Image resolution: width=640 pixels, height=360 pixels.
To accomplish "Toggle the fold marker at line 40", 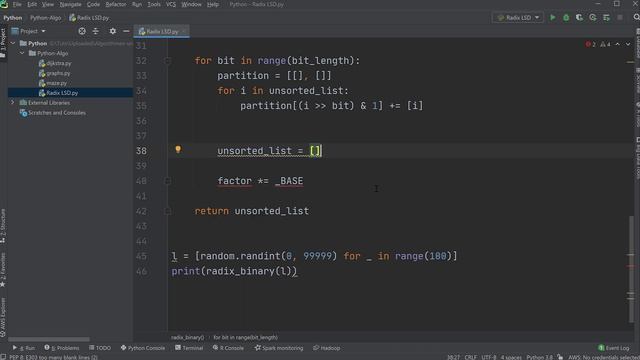I will click(167, 181).
